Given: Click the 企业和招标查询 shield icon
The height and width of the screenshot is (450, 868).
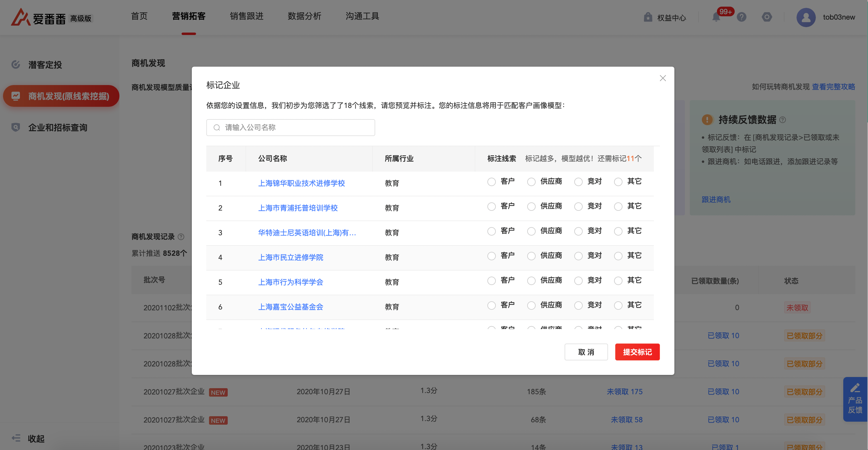Looking at the screenshot, I should coord(16,127).
